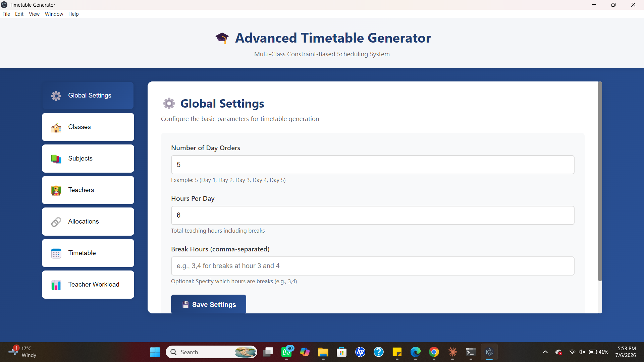This screenshot has height=362, width=644.
Task: Open the Classes sidebar tab
Action: pos(88,127)
